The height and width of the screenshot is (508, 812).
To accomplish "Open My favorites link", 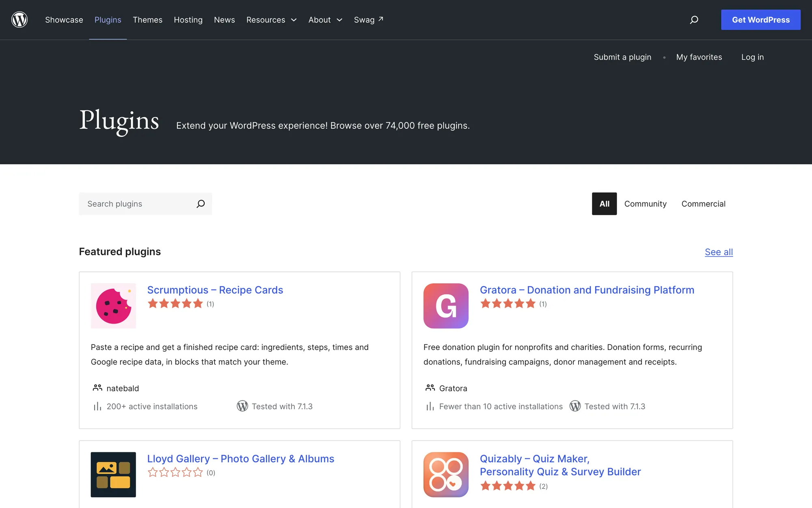I will tap(699, 57).
